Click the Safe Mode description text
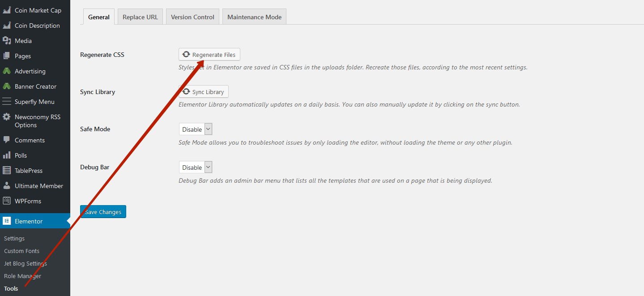This screenshot has width=644, height=296. [345, 143]
